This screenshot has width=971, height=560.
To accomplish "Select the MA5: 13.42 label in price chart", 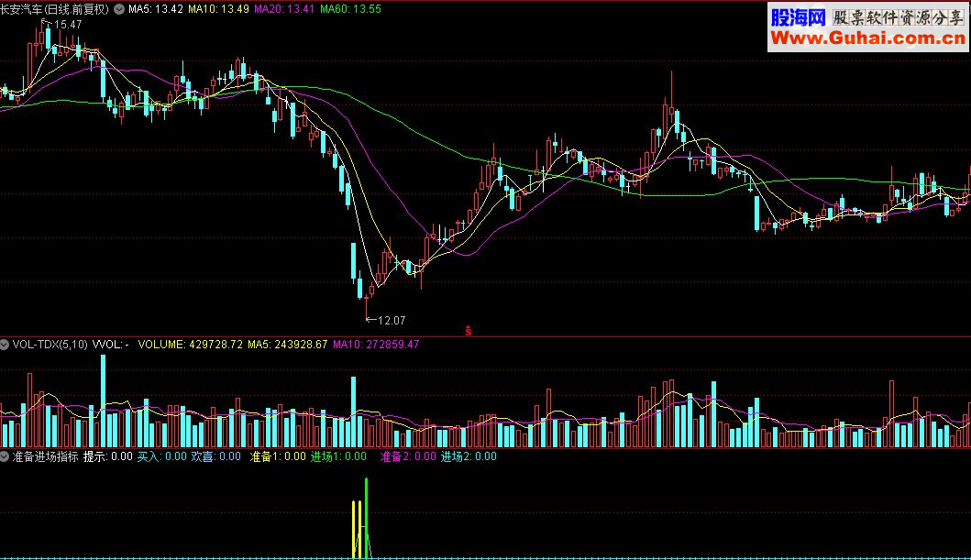I will coord(156,9).
